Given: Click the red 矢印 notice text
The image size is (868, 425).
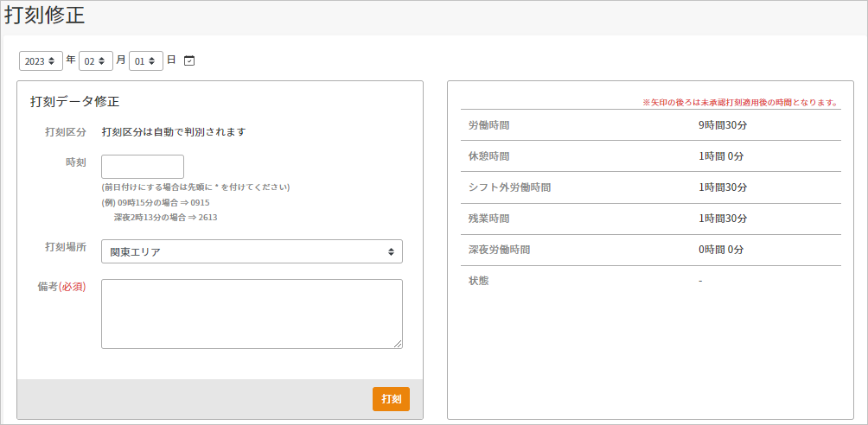Looking at the screenshot, I should point(741,102).
